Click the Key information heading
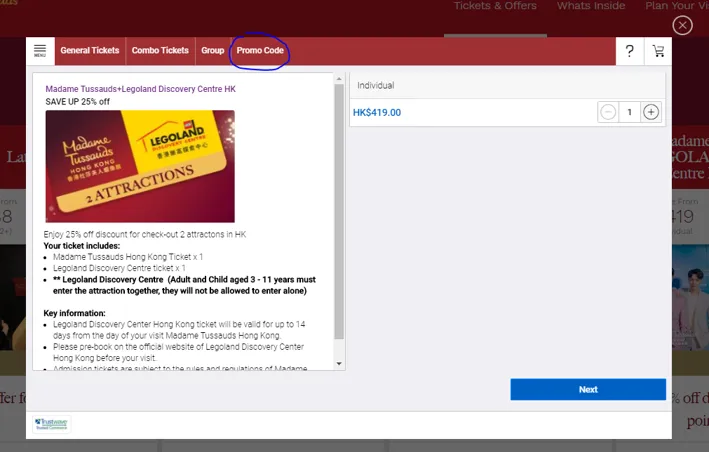Viewport: 709px width, 452px height. (74, 313)
